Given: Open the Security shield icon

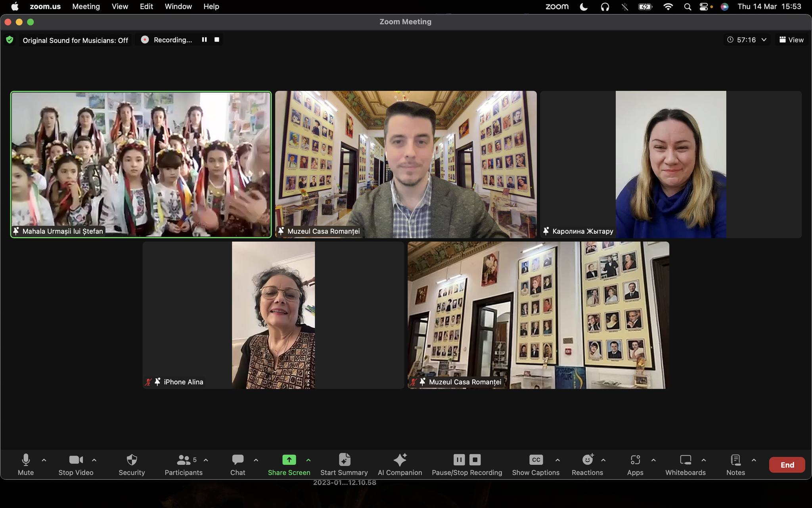Looking at the screenshot, I should point(132,460).
